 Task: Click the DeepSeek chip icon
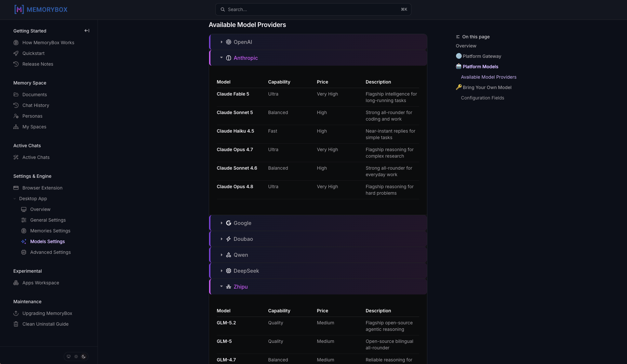point(229,271)
